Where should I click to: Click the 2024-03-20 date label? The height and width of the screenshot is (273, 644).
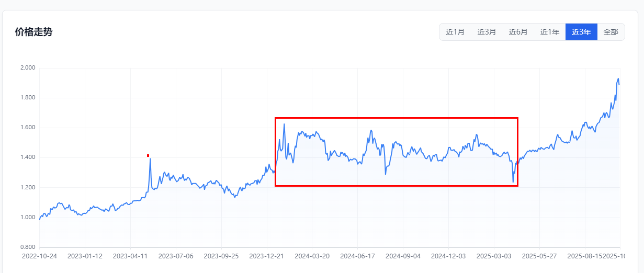(x=312, y=256)
